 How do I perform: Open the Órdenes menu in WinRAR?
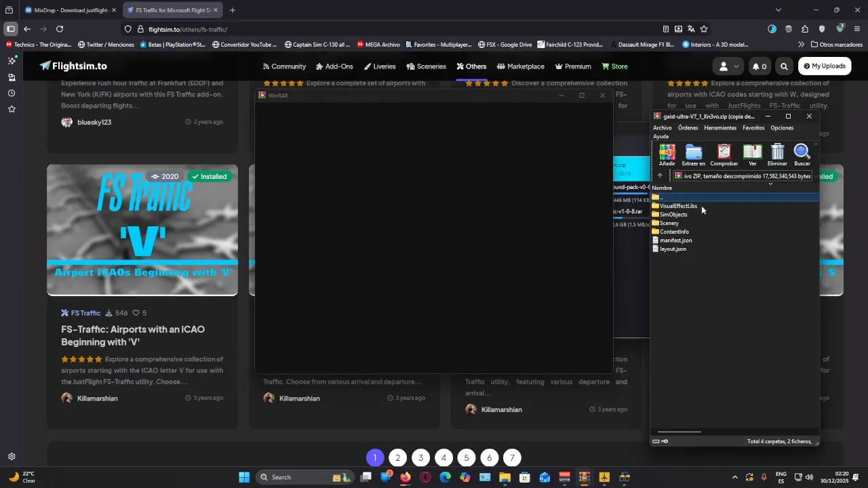(x=688, y=128)
